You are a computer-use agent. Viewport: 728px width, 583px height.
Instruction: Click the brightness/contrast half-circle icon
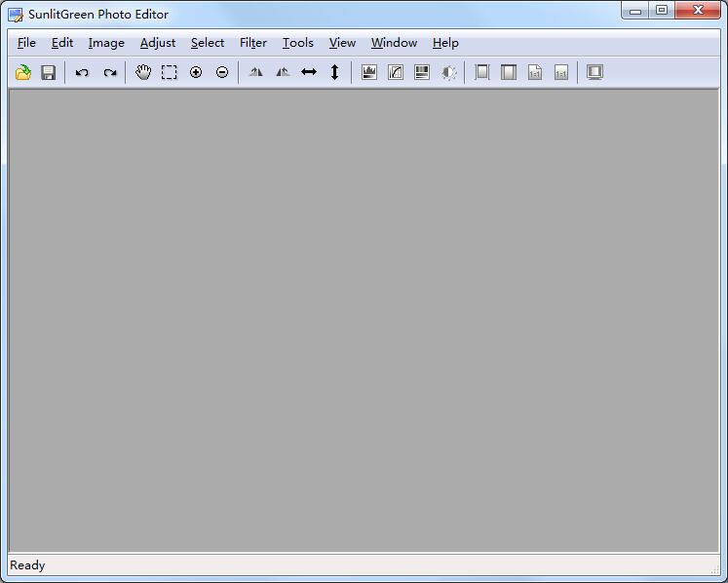pyautogui.click(x=448, y=72)
